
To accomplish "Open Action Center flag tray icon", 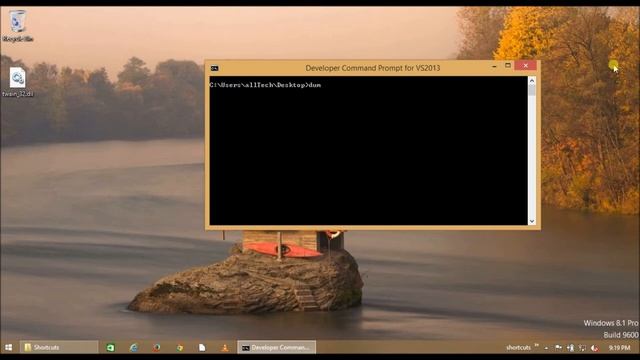I will coord(558,348).
